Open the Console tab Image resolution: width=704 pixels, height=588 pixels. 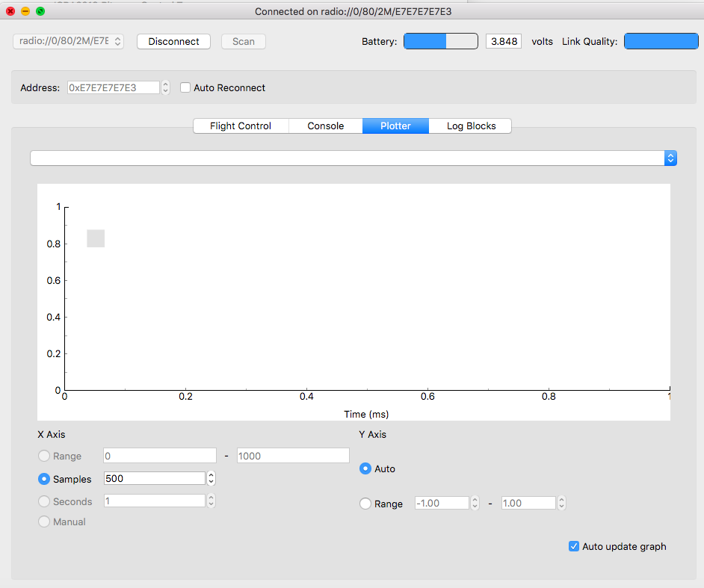tap(325, 126)
